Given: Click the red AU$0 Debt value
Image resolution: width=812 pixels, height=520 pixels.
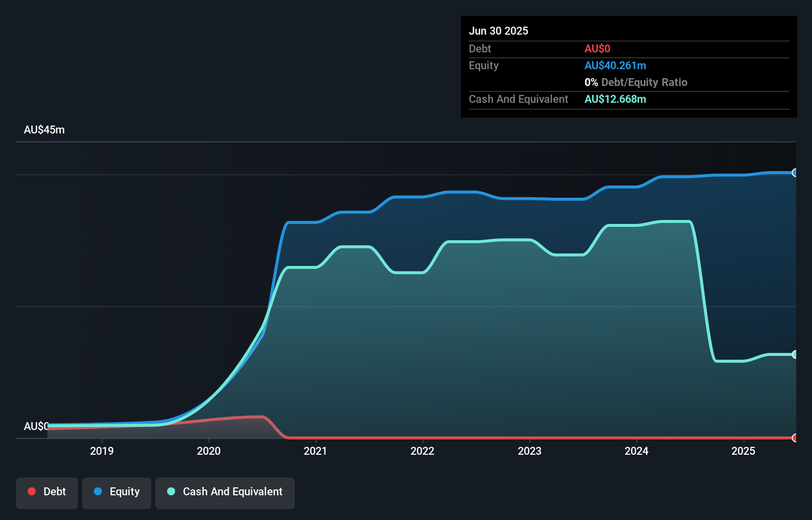Looking at the screenshot, I should coord(597,48).
